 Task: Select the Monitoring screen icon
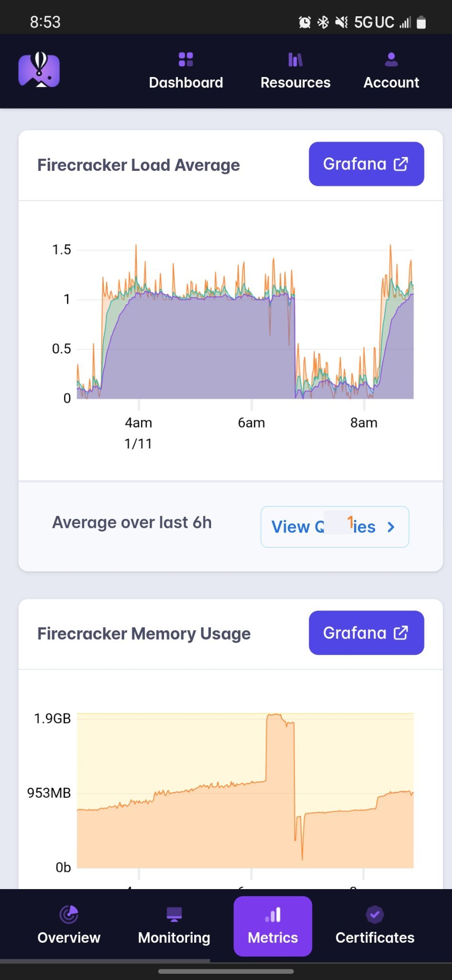174,914
